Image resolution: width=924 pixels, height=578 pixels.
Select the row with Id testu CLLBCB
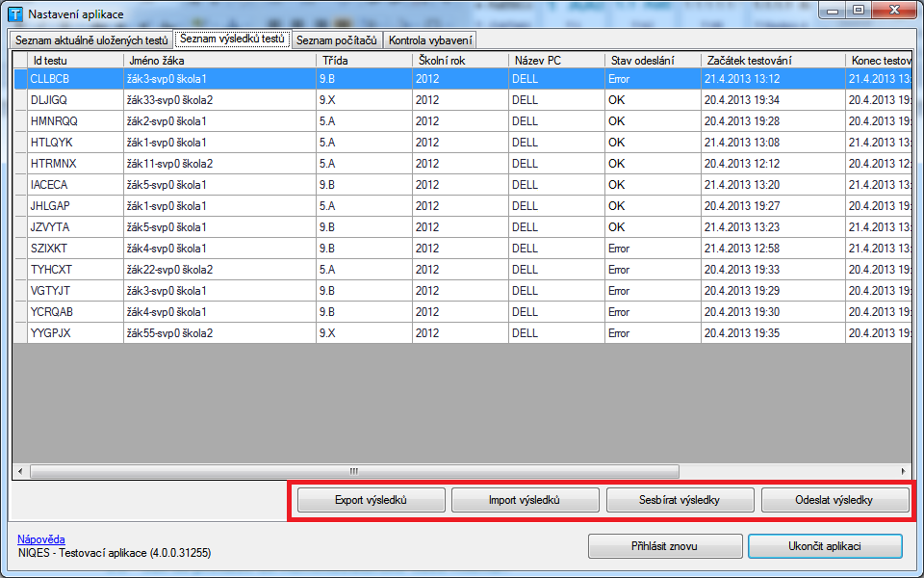click(463, 79)
